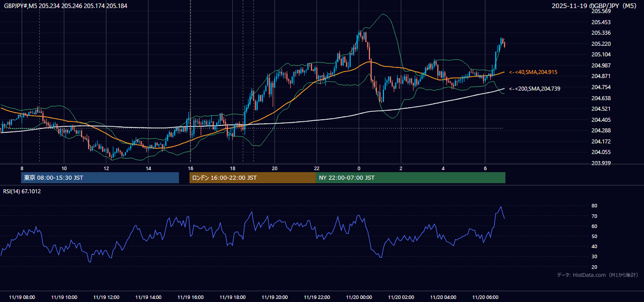Click price axis value 204.987
644x302 pixels.
coord(600,65)
